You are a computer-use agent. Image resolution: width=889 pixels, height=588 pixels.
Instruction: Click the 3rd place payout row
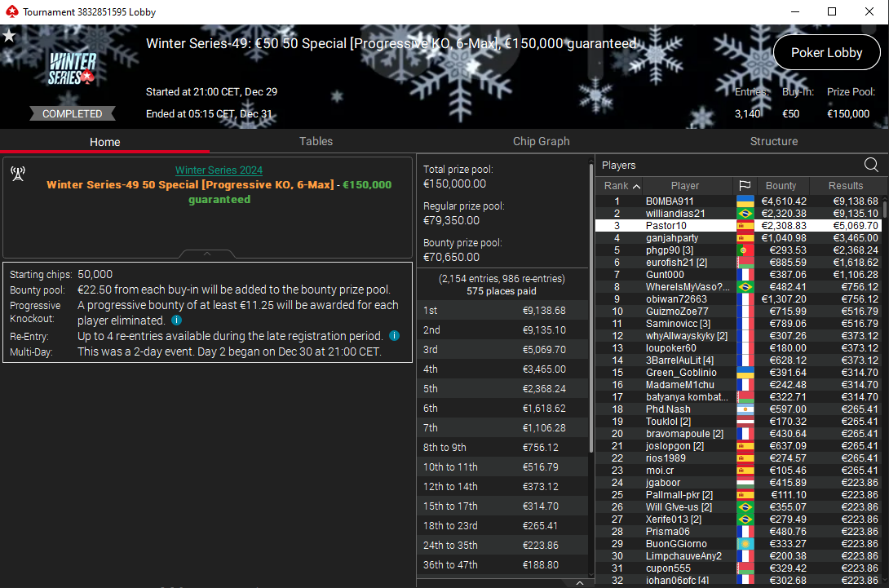502,349
